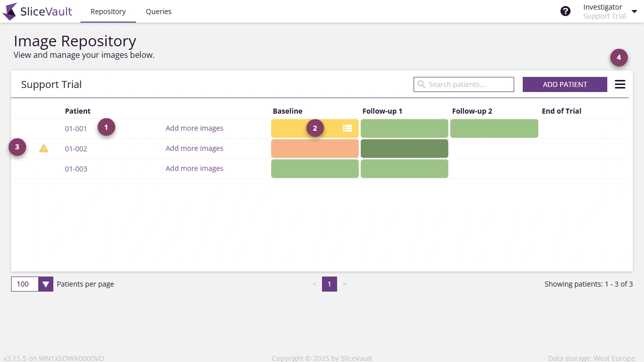Click pagination page 1 button
Viewport: 644px width, 362px height.
click(x=330, y=284)
